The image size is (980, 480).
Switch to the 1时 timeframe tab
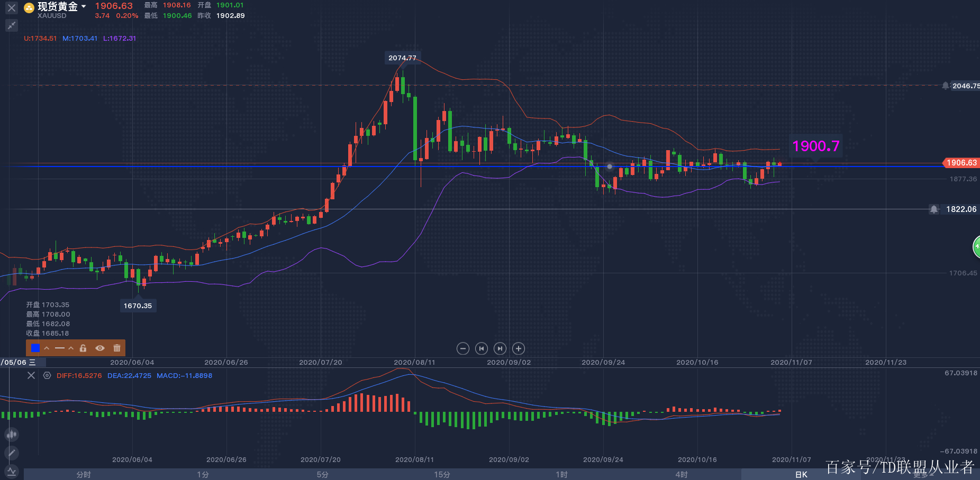coord(562,474)
